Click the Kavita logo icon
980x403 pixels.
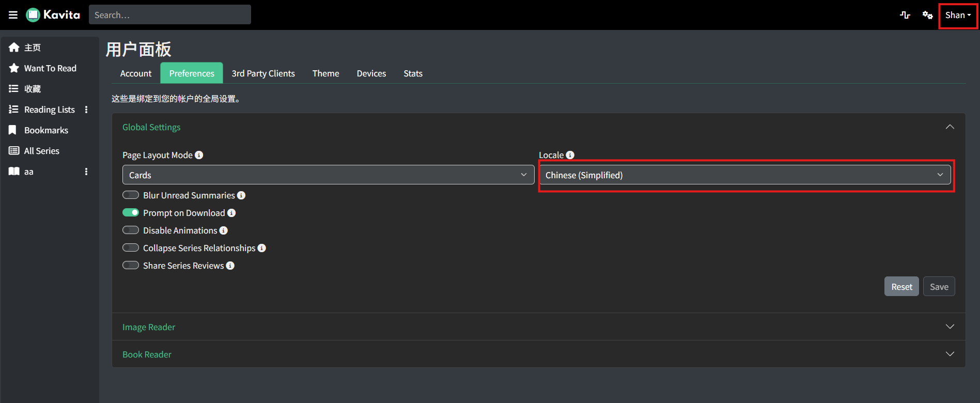[x=33, y=15]
